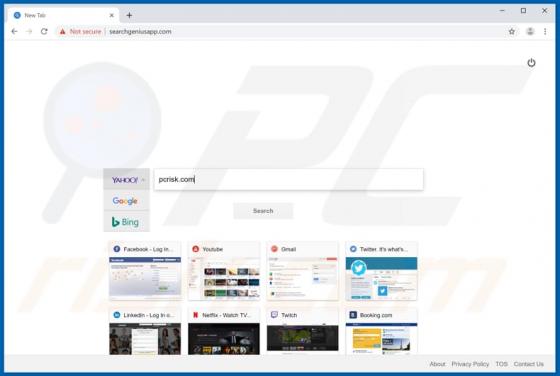Click the Search button
Screen dimensions: 560x376
tap(263, 211)
